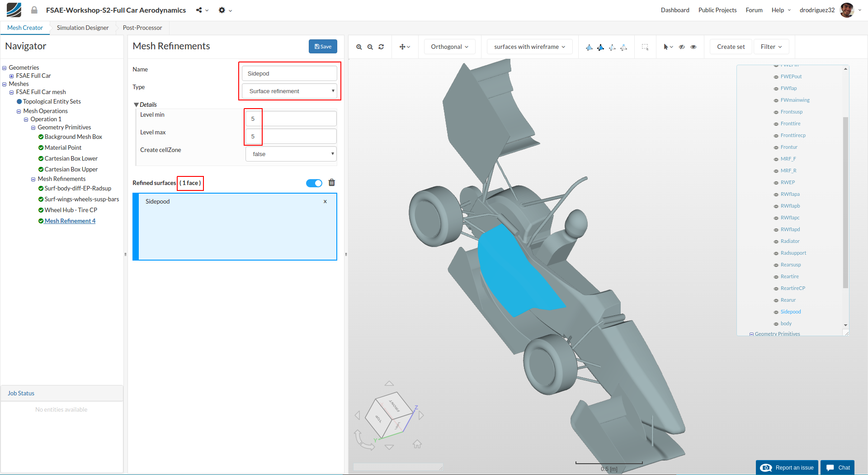This screenshot has width=868, height=475.
Task: Toggle the refined surfaces assignment switch
Action: pos(314,183)
